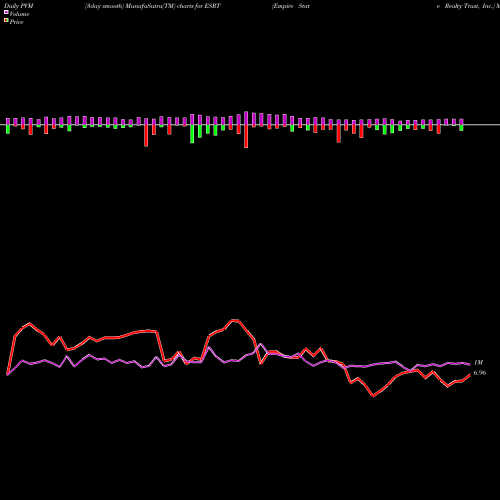Click the 'Daily PVM' title text
Screen dimensions: 500x500
(x=19, y=6)
